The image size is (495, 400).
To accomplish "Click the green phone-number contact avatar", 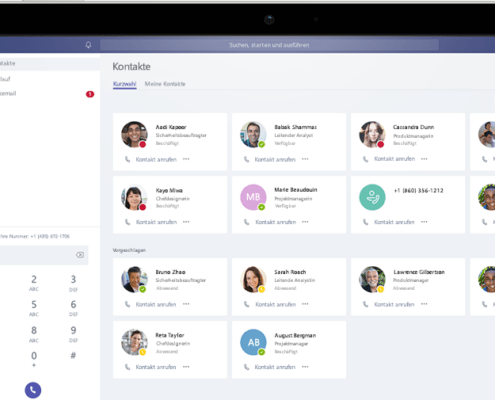I will click(372, 197).
